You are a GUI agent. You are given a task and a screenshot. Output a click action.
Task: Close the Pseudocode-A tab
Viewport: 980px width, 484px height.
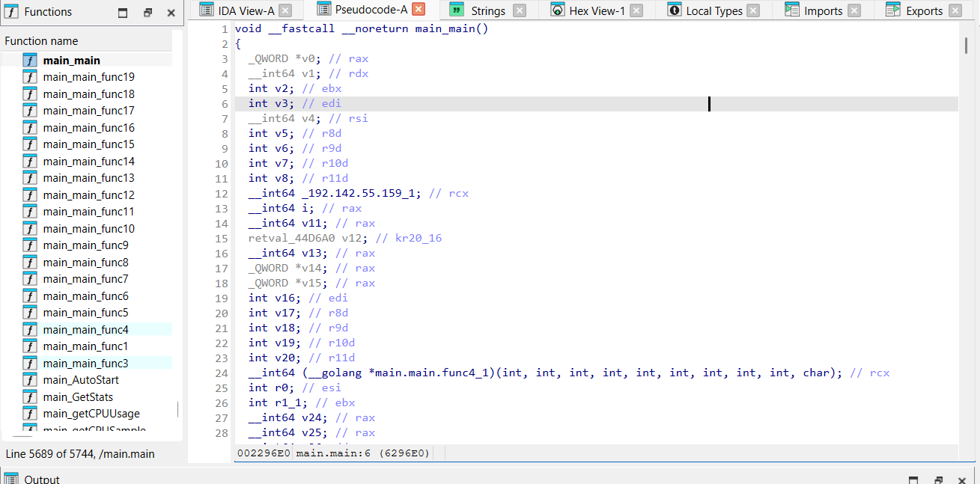coord(419,10)
